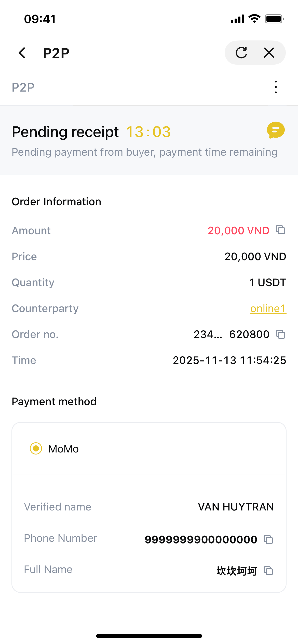Tap the battery icon in status bar
The width and height of the screenshot is (298, 644).
(274, 19)
